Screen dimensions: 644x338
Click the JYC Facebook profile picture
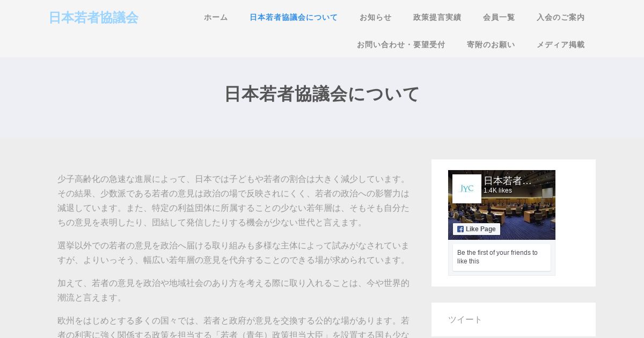pos(467,189)
